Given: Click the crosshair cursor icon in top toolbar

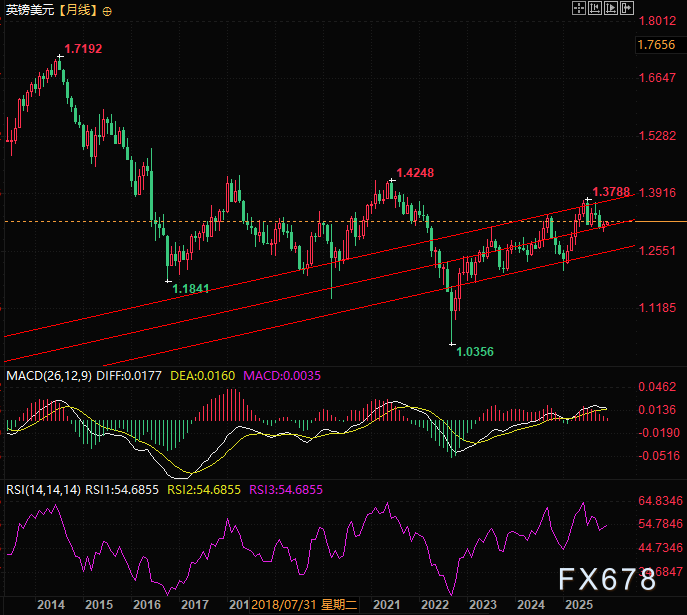Looking at the screenshot, I should [x=578, y=8].
